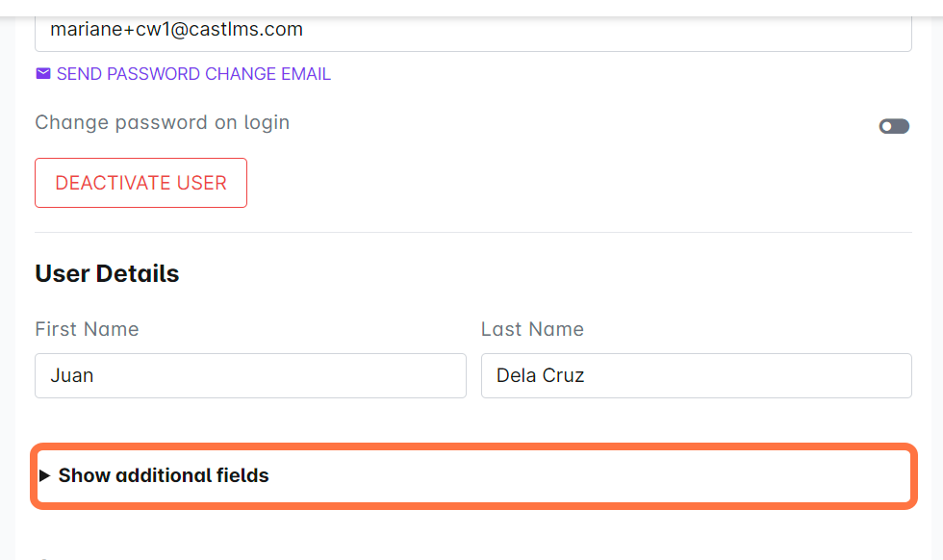This screenshot has height=560, width=943.
Task: Click the Last Name field label
Action: [532, 329]
